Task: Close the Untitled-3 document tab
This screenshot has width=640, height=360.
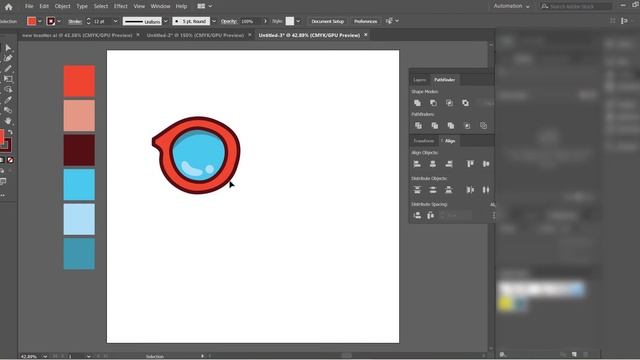Action: point(366,35)
